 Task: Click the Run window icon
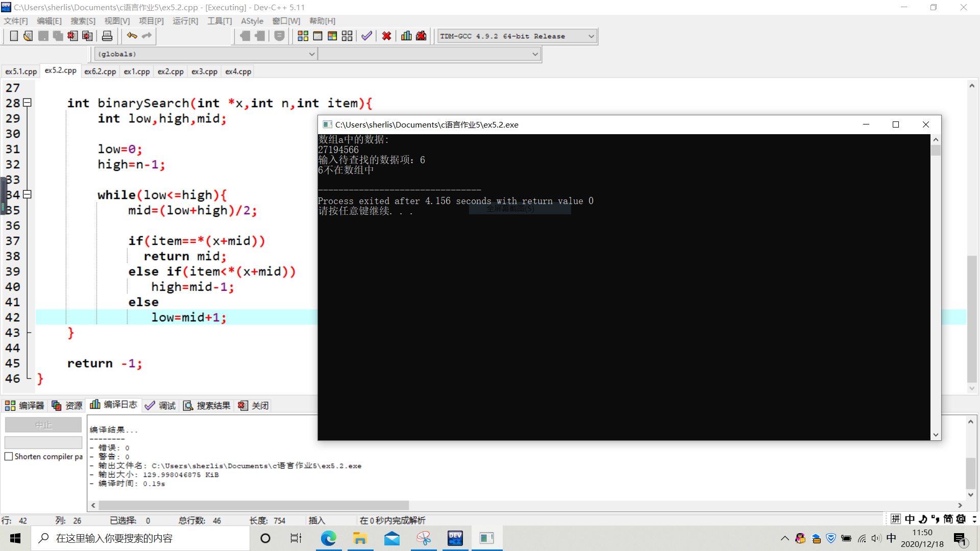317,36
